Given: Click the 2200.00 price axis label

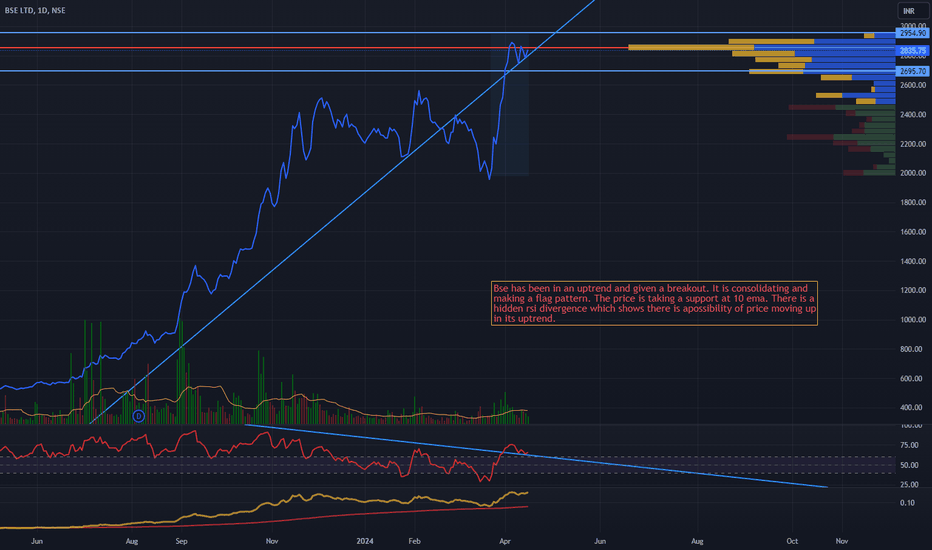Looking at the screenshot, I should (x=913, y=144).
